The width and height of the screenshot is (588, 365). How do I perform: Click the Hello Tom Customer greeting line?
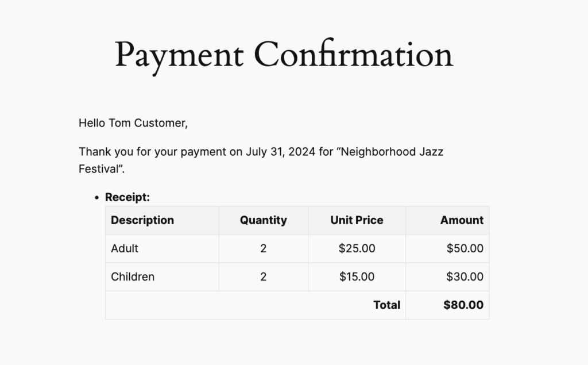coord(133,122)
